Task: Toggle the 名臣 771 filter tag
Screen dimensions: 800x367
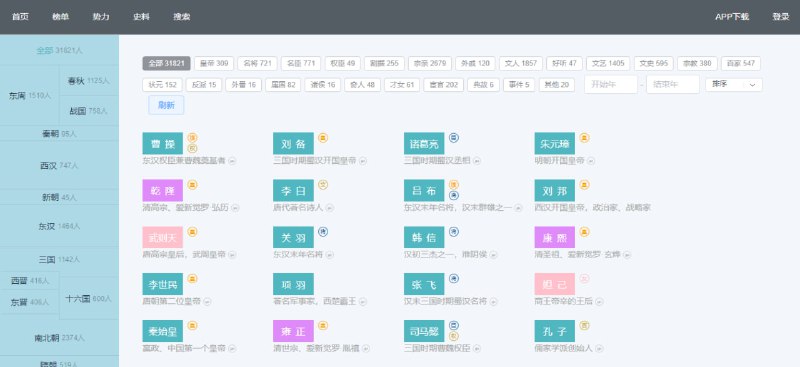Action: 301,63
